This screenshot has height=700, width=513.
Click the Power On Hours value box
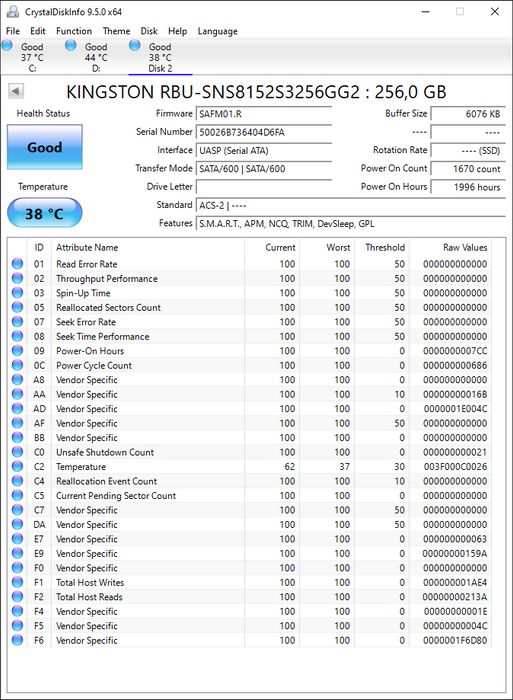tap(468, 187)
